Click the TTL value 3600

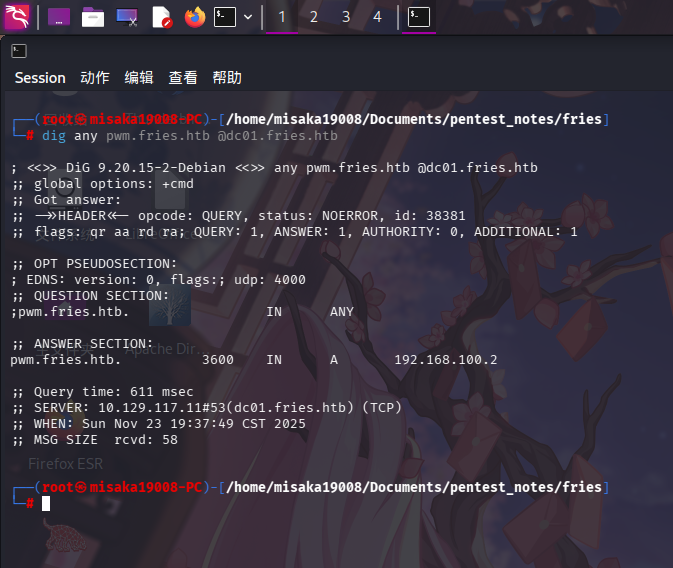point(218,360)
